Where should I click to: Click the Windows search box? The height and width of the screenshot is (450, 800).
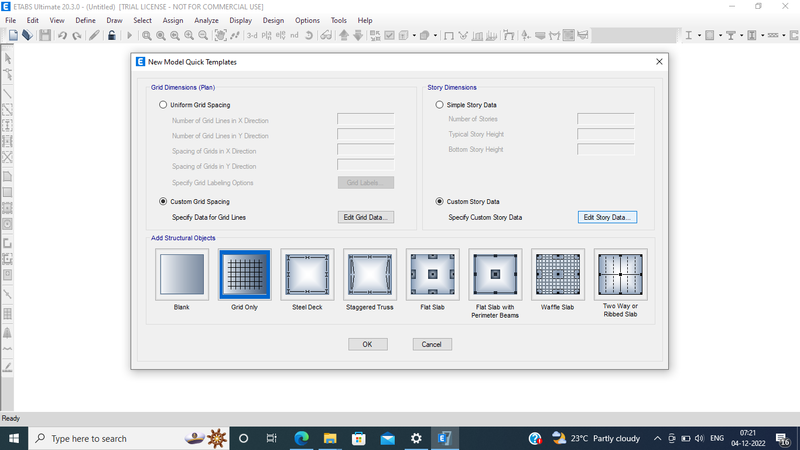[129, 438]
